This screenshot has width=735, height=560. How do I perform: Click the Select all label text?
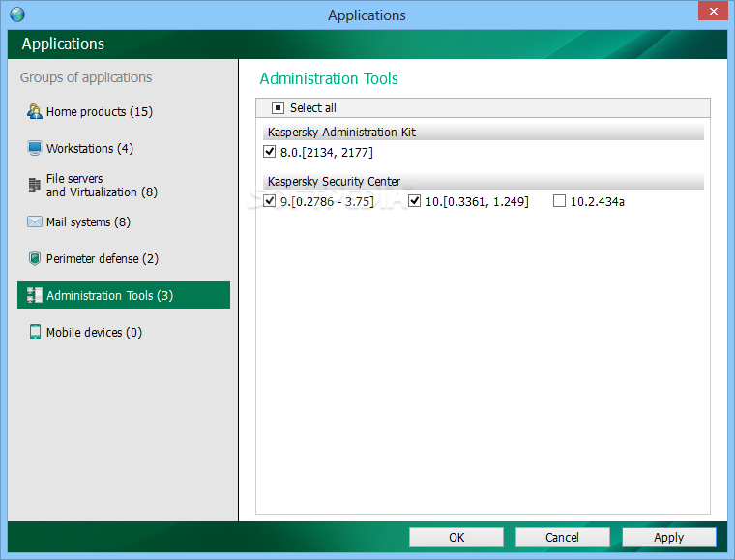312,107
